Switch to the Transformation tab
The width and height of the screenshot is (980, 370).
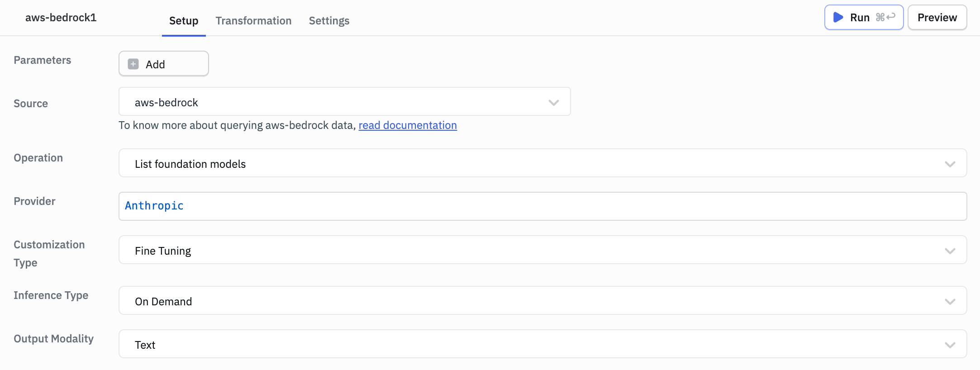253,21
